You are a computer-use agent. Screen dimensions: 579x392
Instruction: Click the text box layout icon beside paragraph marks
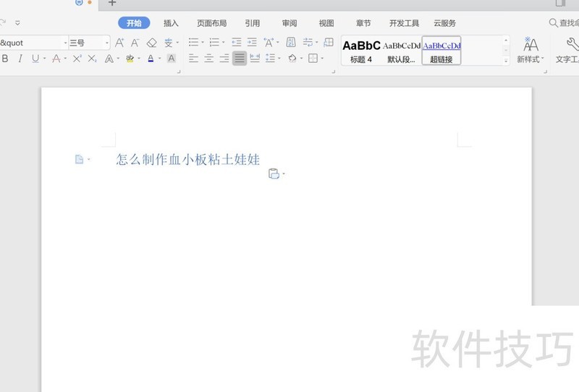click(329, 42)
